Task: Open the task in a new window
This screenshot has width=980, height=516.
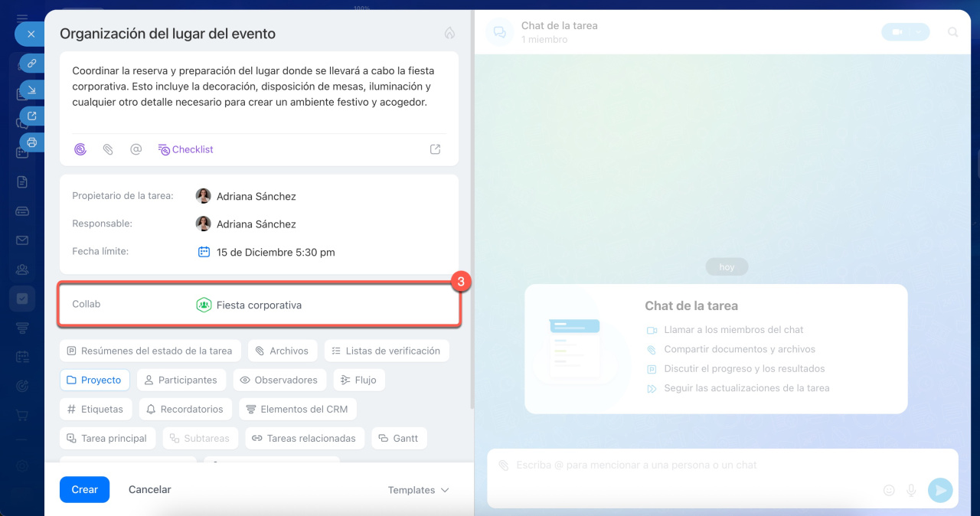Action: (x=31, y=116)
